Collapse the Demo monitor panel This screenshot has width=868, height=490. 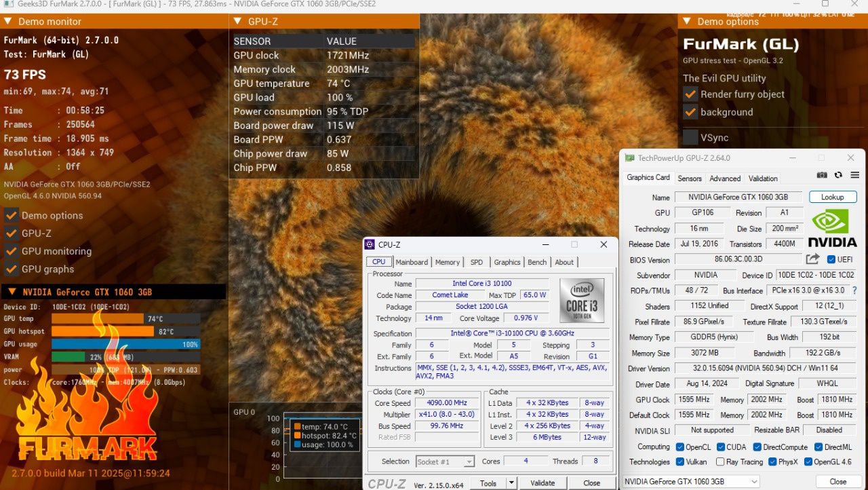(7, 22)
